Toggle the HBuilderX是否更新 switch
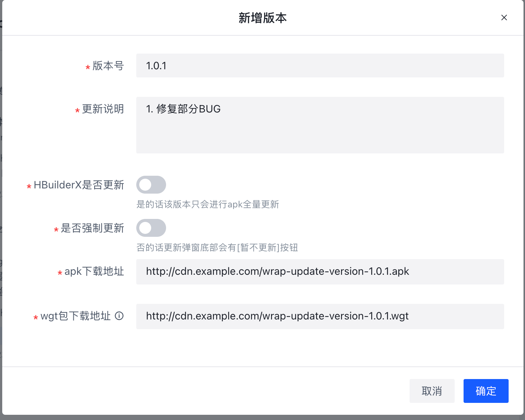This screenshot has height=420, width=525. pos(151,185)
